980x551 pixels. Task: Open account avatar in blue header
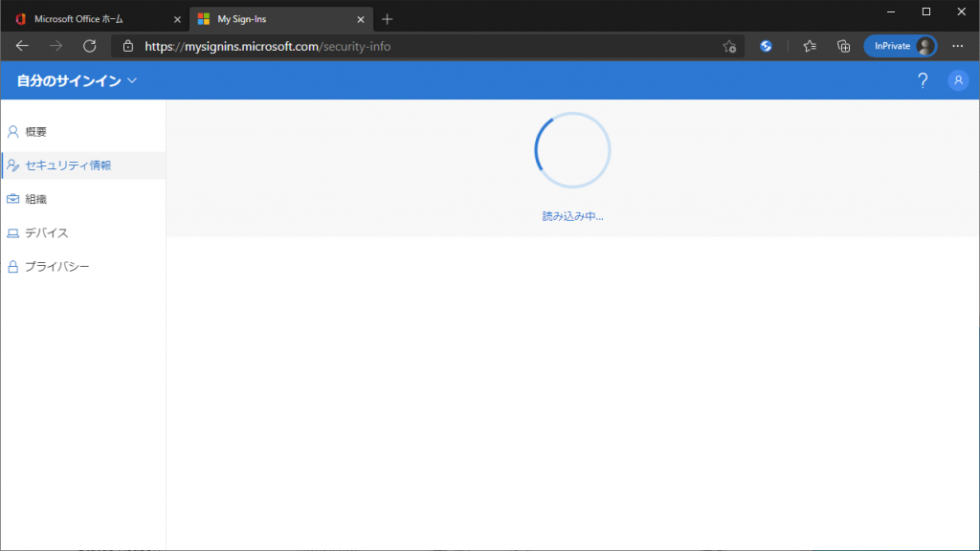click(x=958, y=80)
